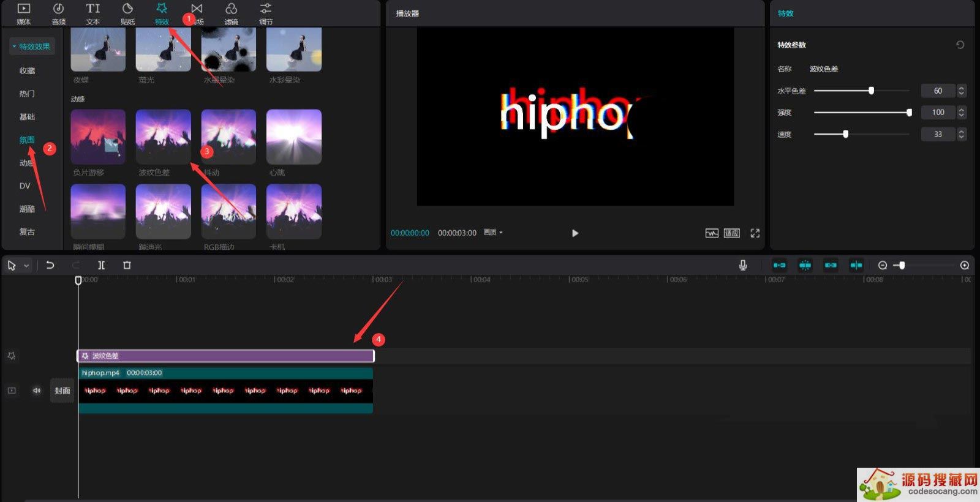Open the 画质 quality dropdown
980x502 pixels.
click(493, 233)
